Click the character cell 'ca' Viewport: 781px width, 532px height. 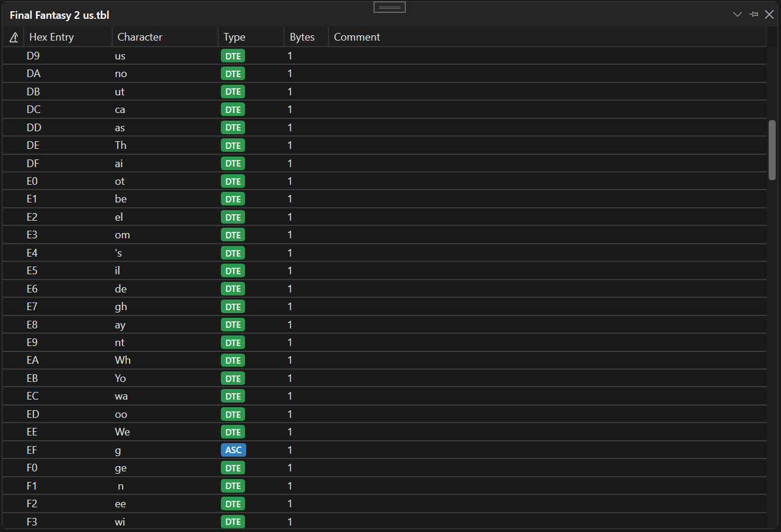coord(120,109)
